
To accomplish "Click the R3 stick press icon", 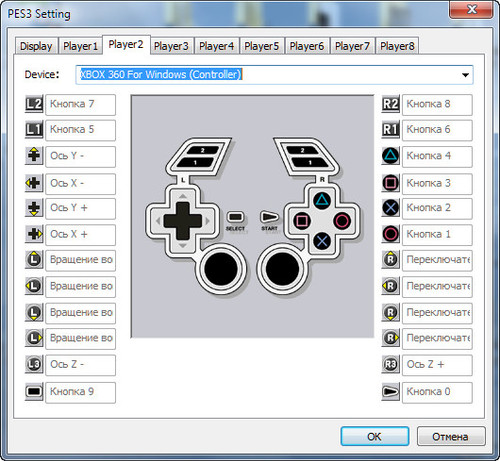I will coord(391,365).
